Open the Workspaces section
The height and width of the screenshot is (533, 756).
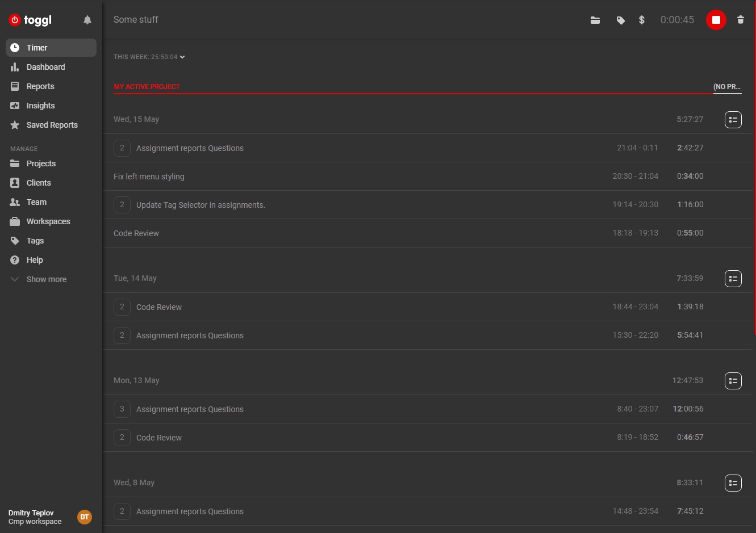click(48, 221)
